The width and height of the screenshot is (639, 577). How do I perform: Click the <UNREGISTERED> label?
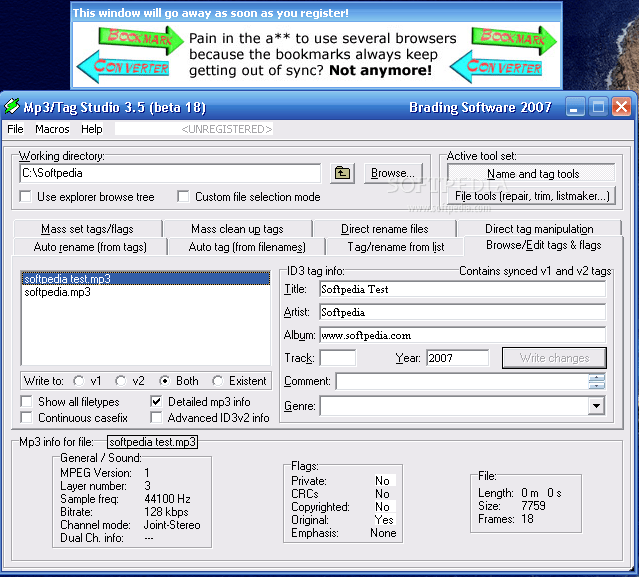click(x=227, y=129)
